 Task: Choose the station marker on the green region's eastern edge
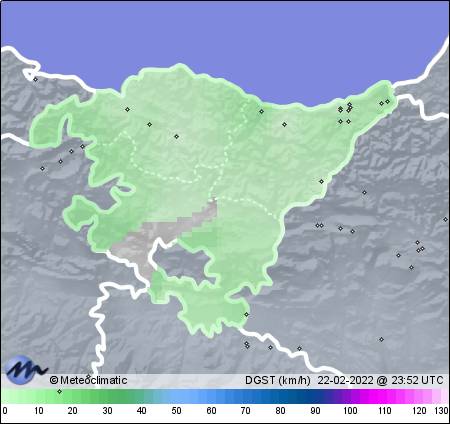pyautogui.click(x=321, y=181)
